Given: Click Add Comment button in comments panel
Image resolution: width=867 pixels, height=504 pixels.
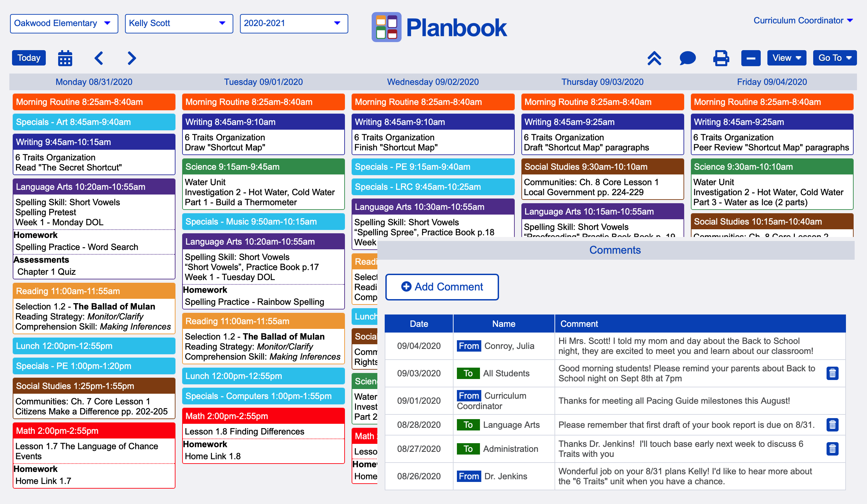Looking at the screenshot, I should [x=442, y=287].
